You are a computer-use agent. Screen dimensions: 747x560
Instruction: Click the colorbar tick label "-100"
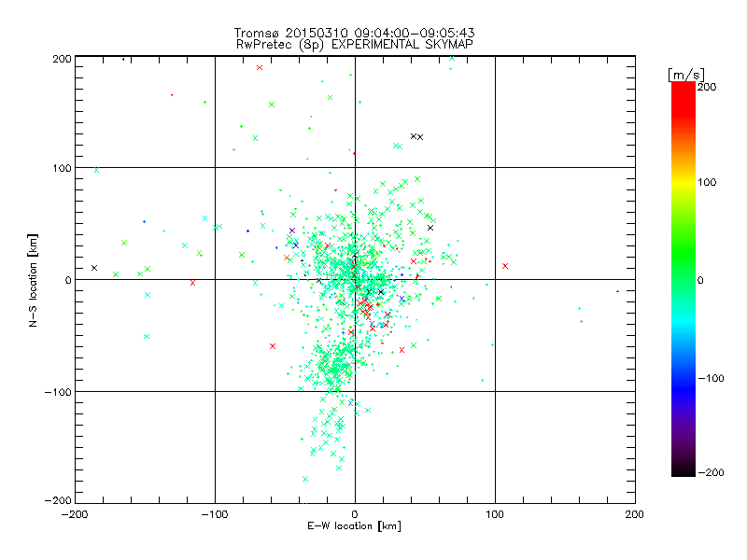(x=711, y=379)
